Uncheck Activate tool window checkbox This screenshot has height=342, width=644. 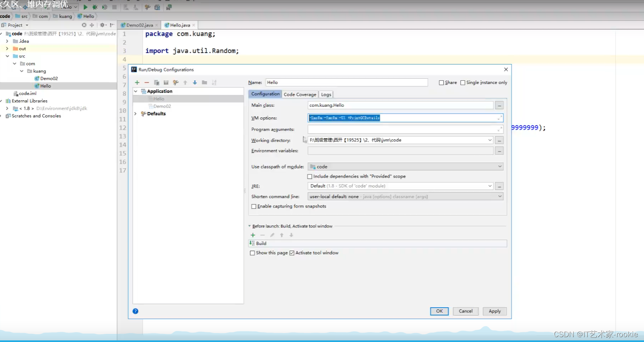[292, 253]
